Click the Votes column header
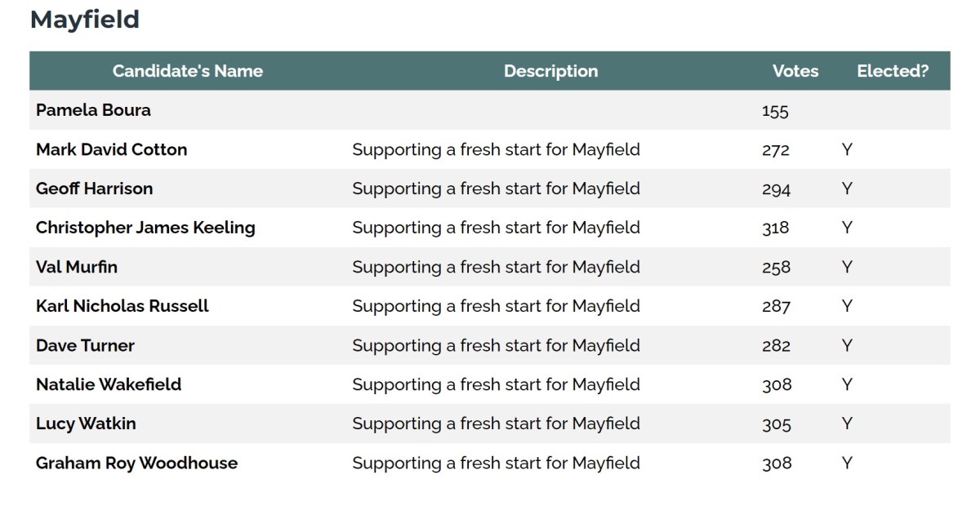 [x=795, y=71]
